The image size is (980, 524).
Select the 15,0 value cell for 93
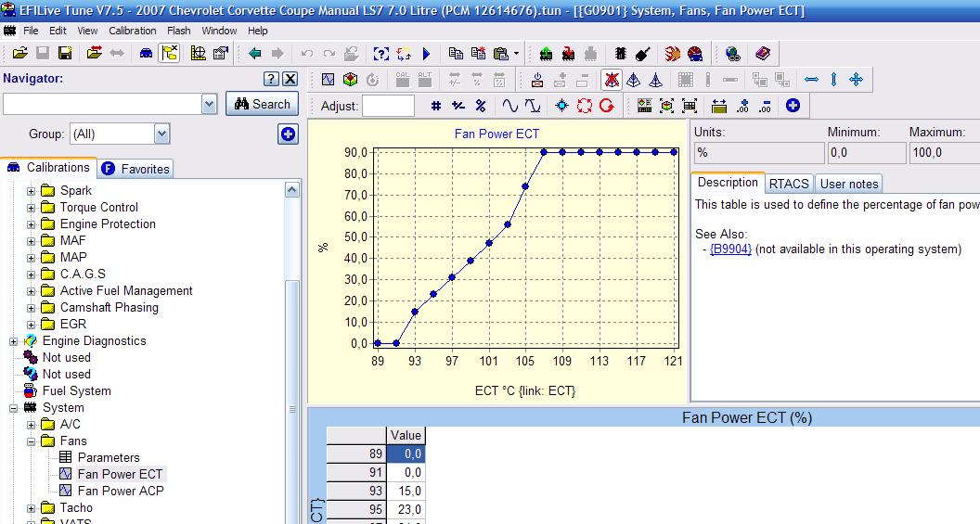pos(406,491)
